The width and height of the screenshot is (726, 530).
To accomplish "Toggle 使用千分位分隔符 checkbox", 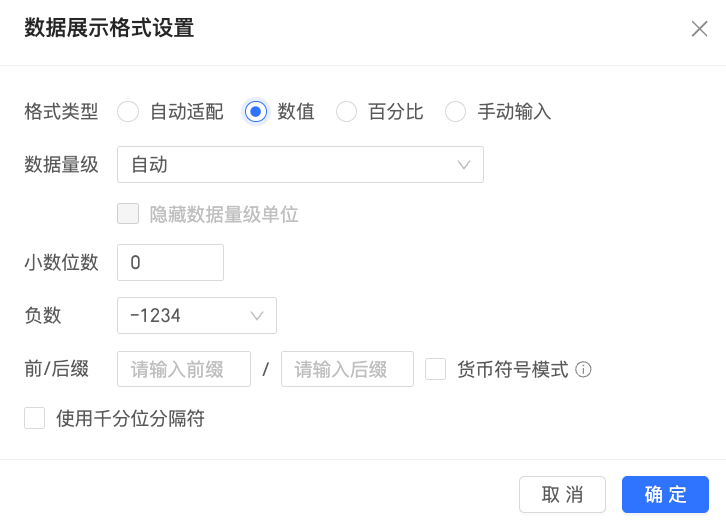I will pos(35,418).
